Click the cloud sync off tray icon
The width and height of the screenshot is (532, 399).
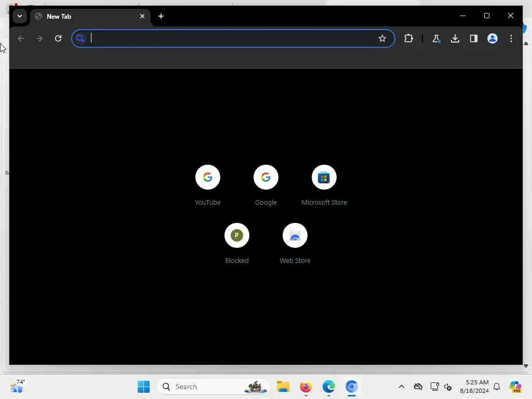point(418,387)
